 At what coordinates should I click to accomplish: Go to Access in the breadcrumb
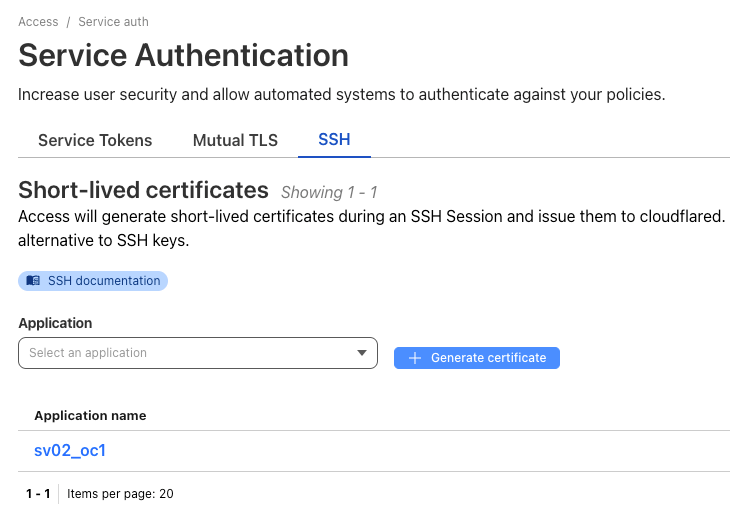click(x=38, y=22)
